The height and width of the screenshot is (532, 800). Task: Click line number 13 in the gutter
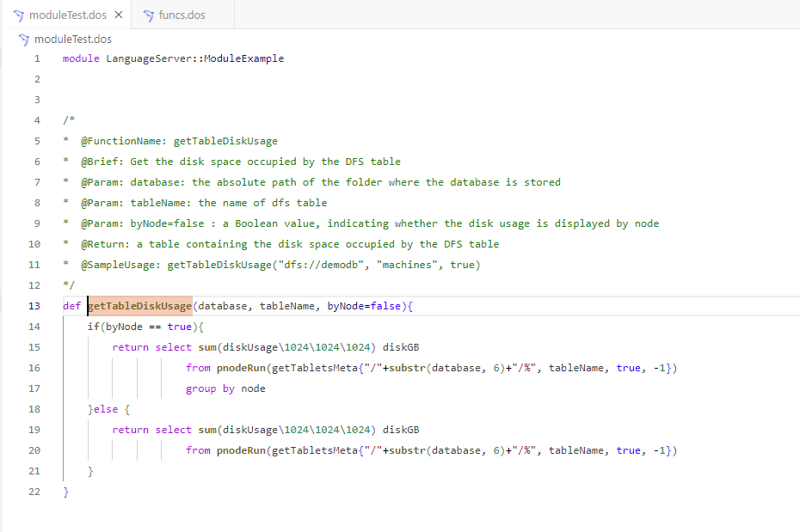(34, 306)
